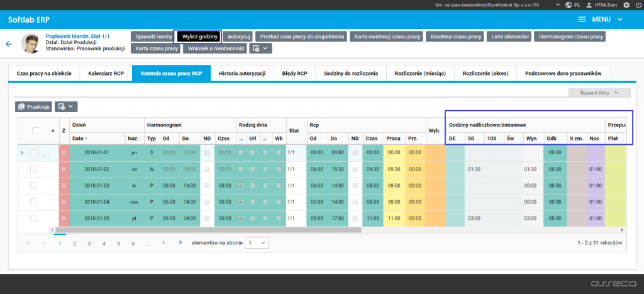
Task: Open the Błędy RCP tab
Action: click(295, 74)
